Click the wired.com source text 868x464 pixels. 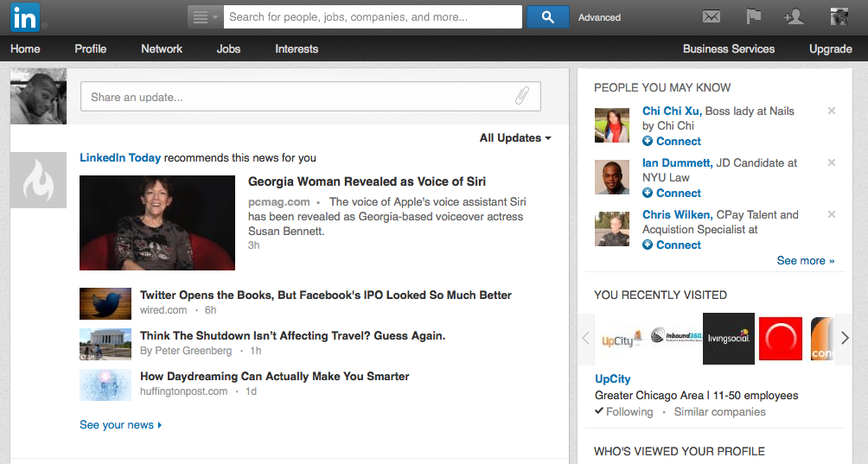click(x=163, y=310)
